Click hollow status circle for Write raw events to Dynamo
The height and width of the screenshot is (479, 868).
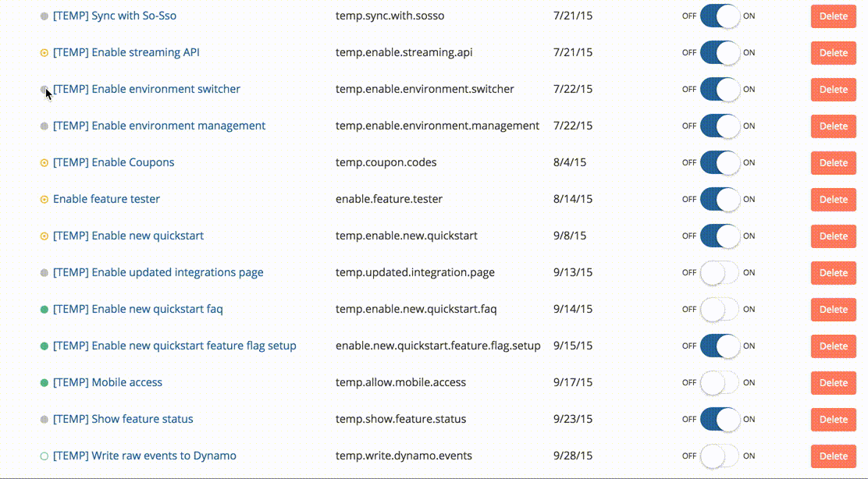[x=44, y=456]
